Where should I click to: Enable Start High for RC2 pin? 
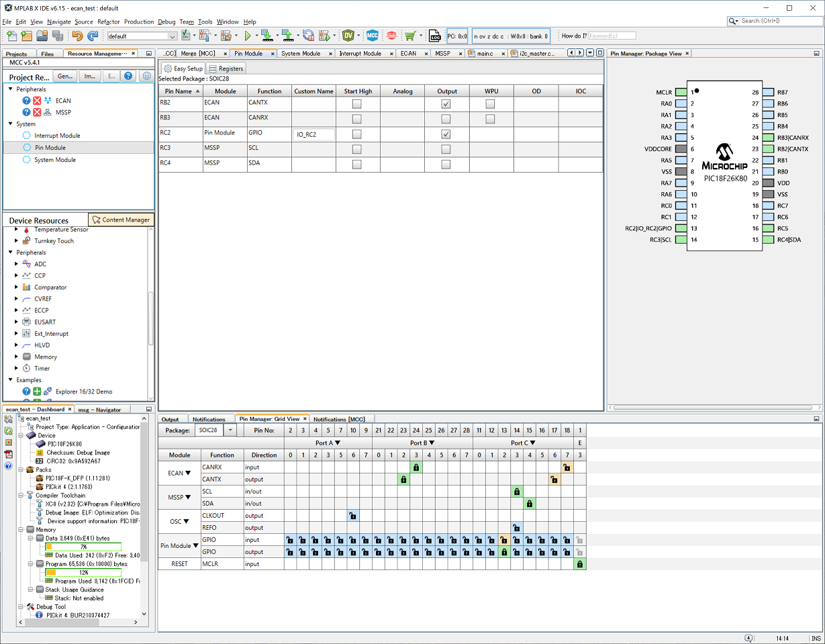pyautogui.click(x=357, y=134)
